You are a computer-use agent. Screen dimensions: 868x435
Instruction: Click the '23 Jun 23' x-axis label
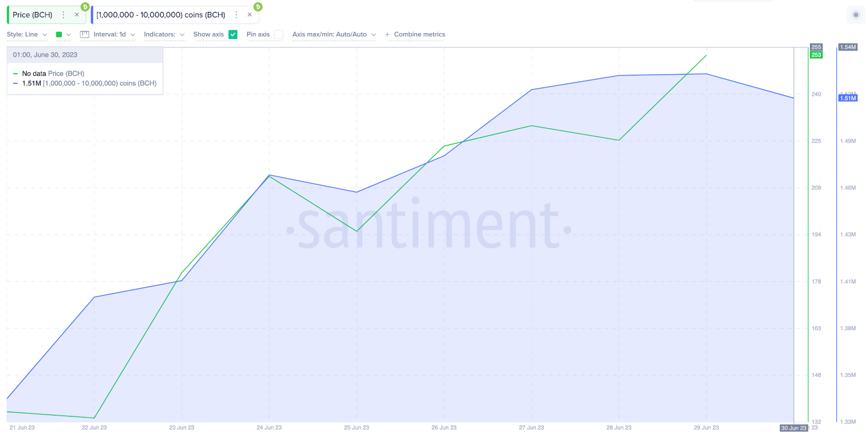[182, 427]
